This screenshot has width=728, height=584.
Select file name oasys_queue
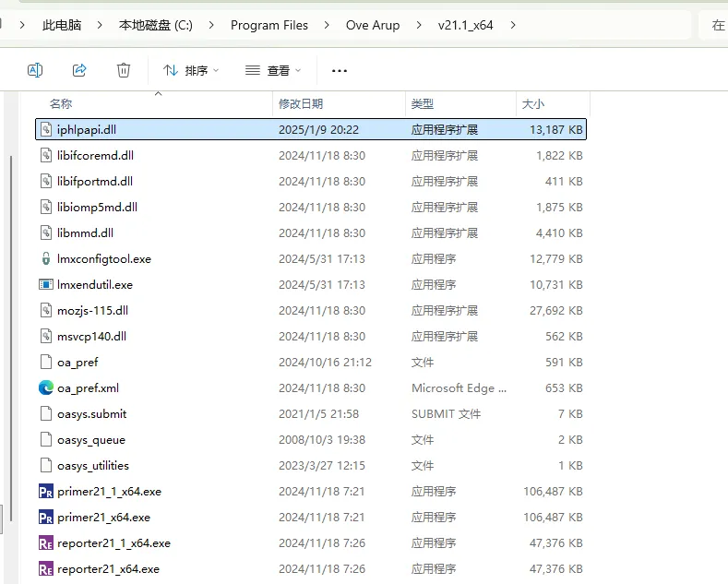click(91, 440)
